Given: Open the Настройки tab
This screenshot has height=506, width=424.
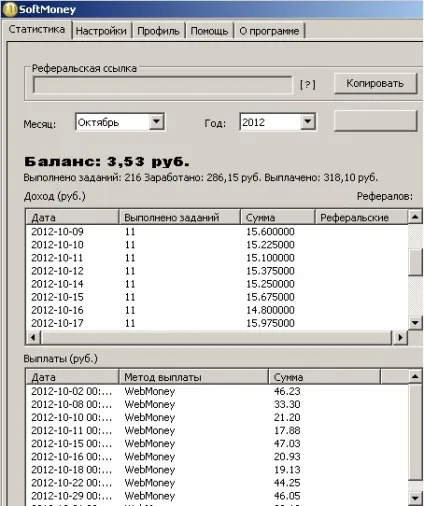Looking at the screenshot, I should pos(101,31).
